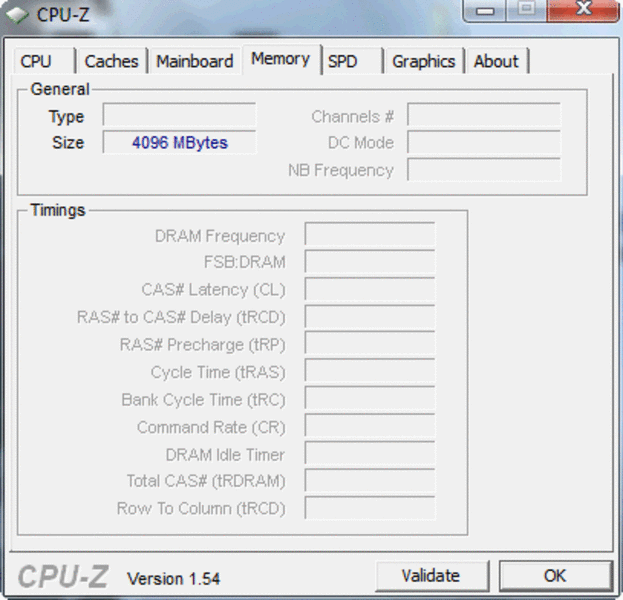The width and height of the screenshot is (623, 600).
Task: Click the Validate button
Action: click(431, 576)
